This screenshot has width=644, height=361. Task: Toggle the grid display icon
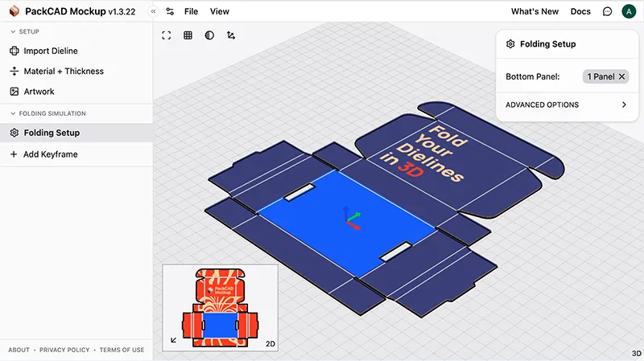(188, 35)
